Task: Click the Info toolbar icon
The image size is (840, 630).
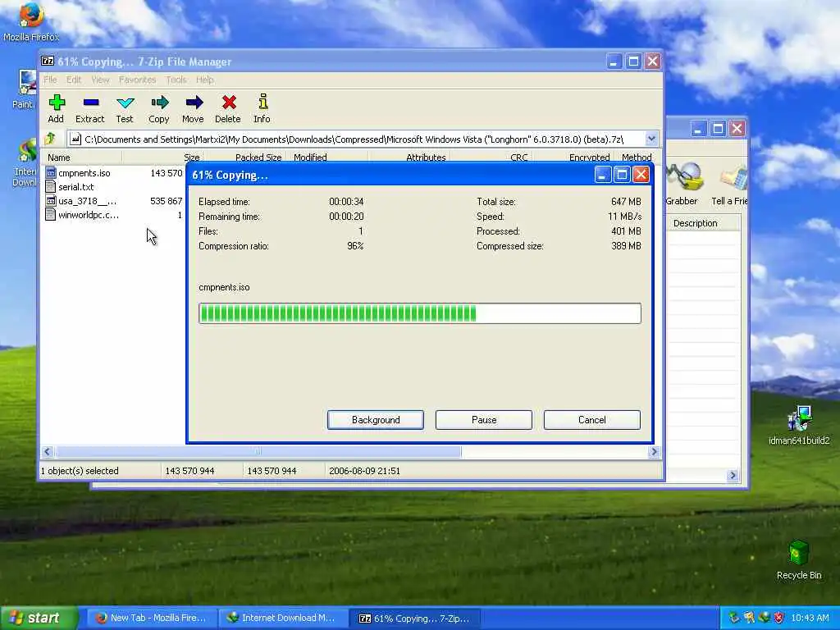Action: (262, 102)
